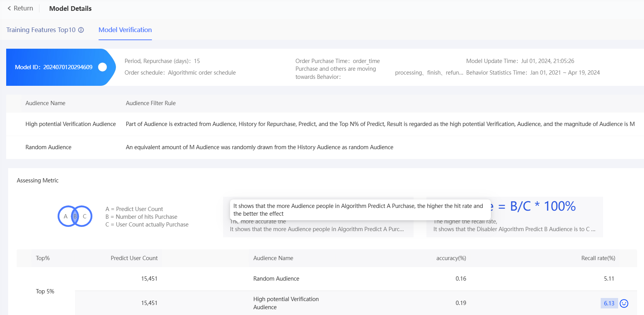The image size is (644, 315).
Task: Click the hit rate tooltip popup
Action: 360,210
